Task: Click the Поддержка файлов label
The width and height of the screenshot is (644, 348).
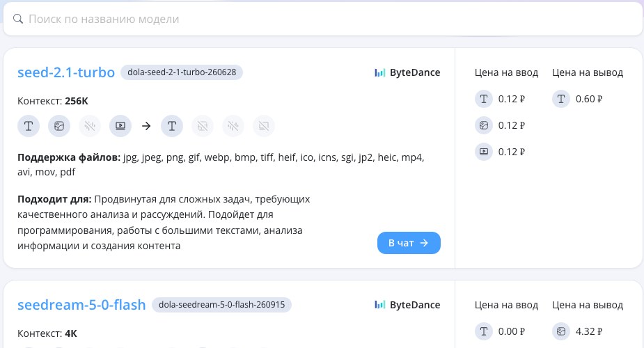Action: pos(69,157)
